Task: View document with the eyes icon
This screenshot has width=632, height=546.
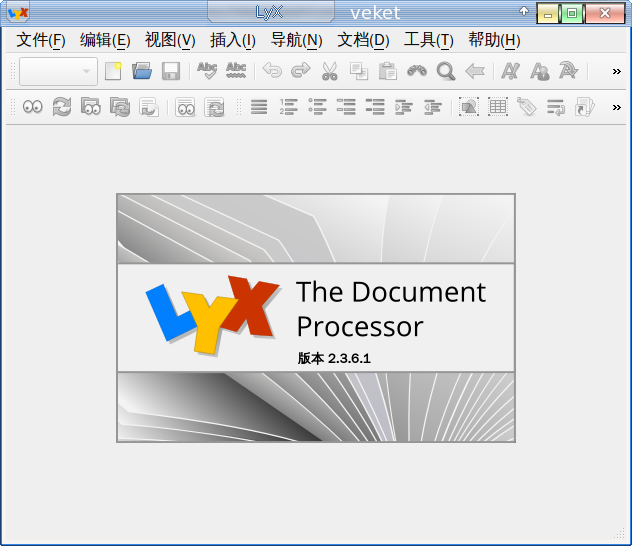Action: pos(33,107)
